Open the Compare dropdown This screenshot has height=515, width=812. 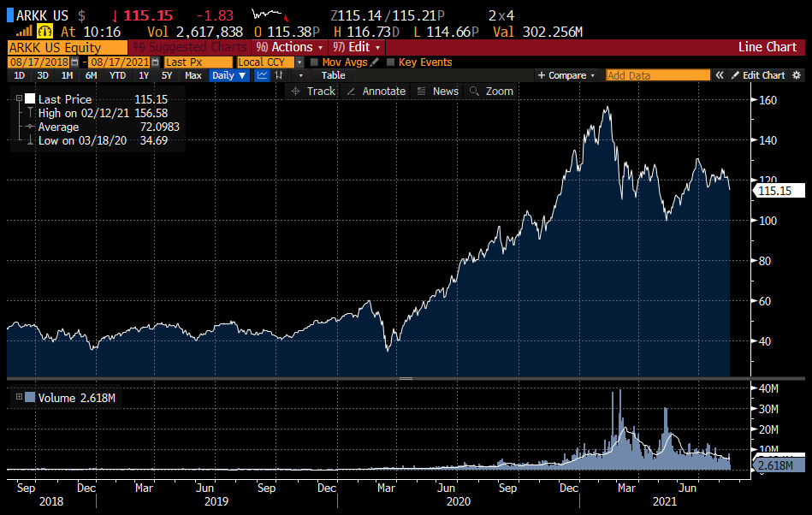566,75
